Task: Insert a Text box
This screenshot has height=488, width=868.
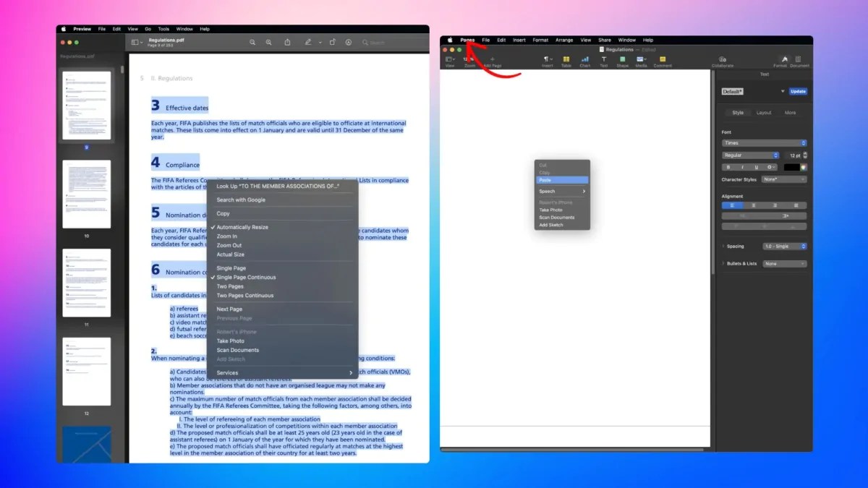Action: pyautogui.click(x=604, y=59)
